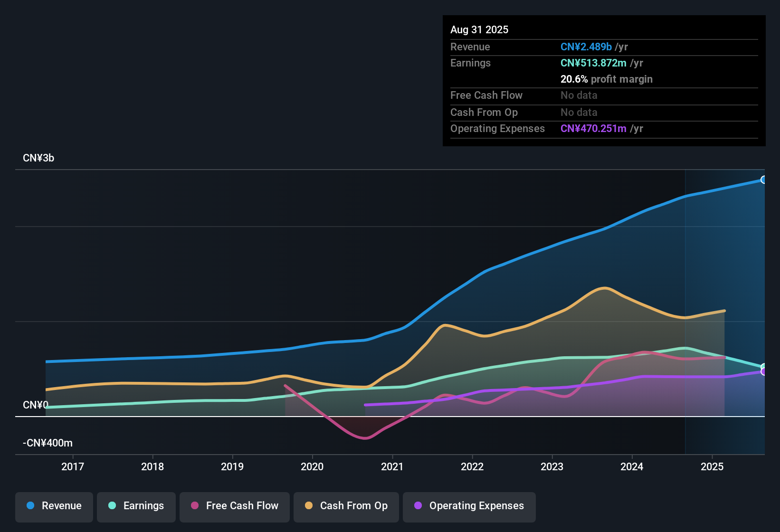Toggle the Revenue series visibility

point(54,506)
